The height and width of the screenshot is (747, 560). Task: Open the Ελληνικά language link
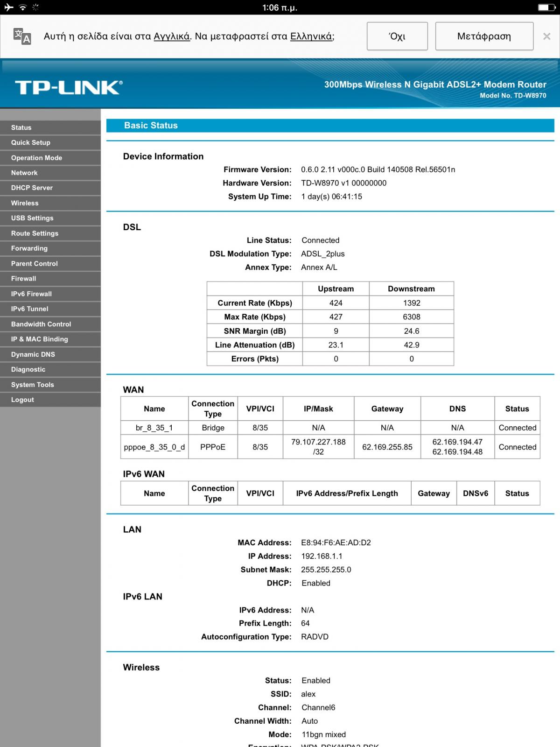(311, 36)
